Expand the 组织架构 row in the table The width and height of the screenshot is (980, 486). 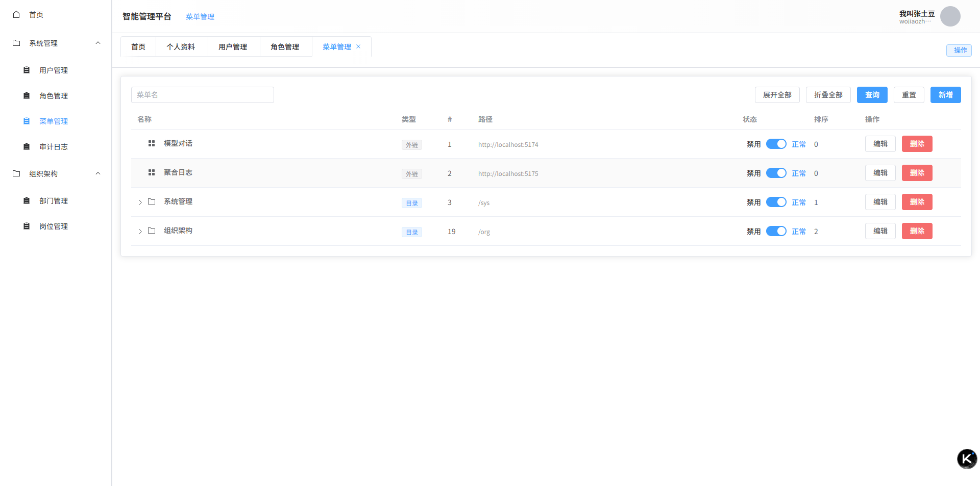(140, 232)
